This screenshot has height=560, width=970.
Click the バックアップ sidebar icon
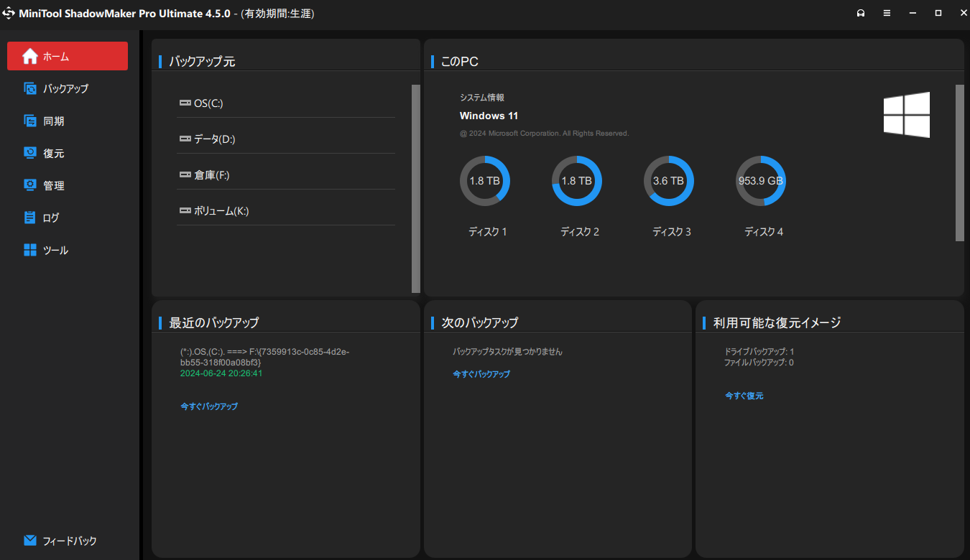30,88
